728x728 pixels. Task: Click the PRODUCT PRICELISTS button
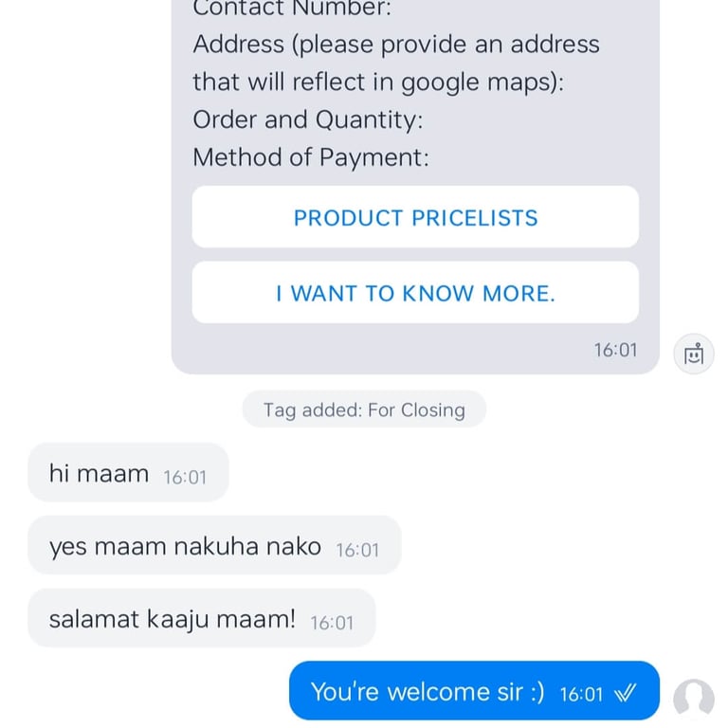[x=415, y=217]
